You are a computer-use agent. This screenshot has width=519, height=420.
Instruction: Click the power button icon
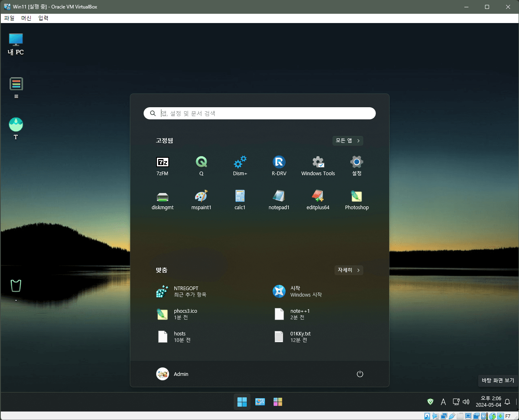[x=360, y=374]
